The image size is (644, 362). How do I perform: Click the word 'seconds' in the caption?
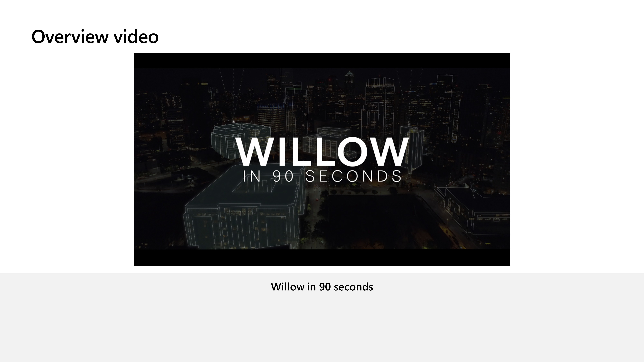tap(353, 287)
